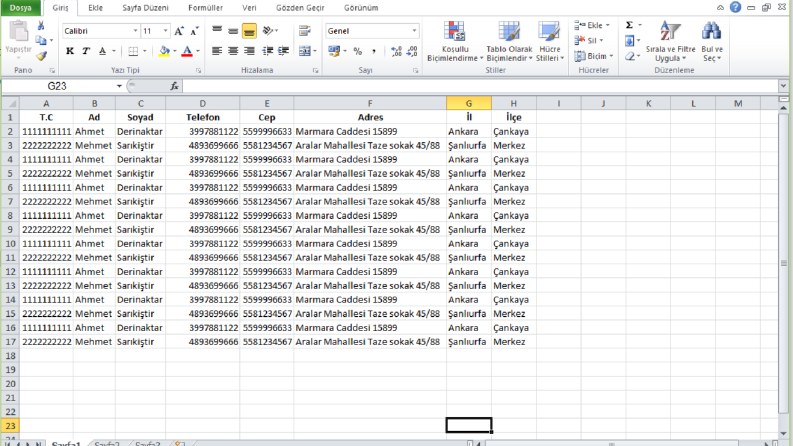
Task: Align text right
Action: 249,51
